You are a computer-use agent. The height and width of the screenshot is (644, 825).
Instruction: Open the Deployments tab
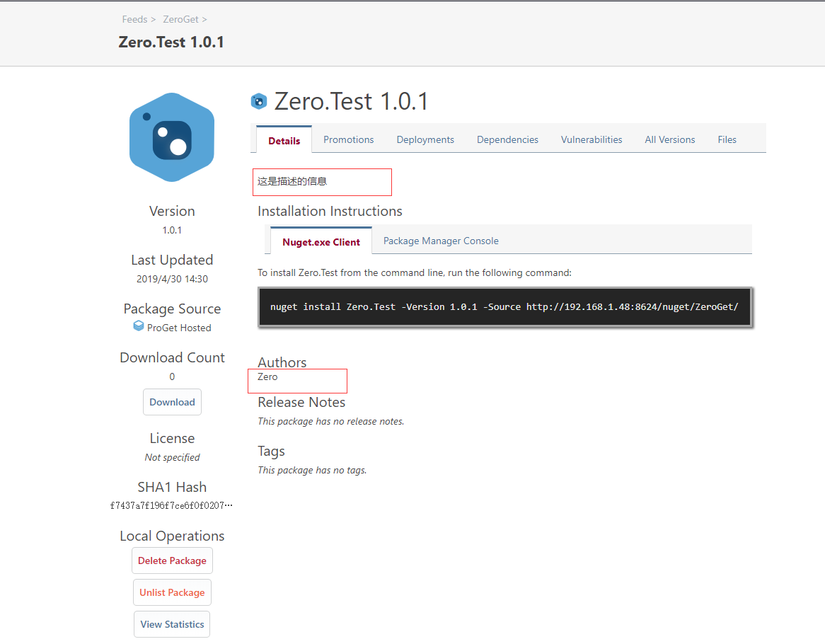click(x=425, y=139)
